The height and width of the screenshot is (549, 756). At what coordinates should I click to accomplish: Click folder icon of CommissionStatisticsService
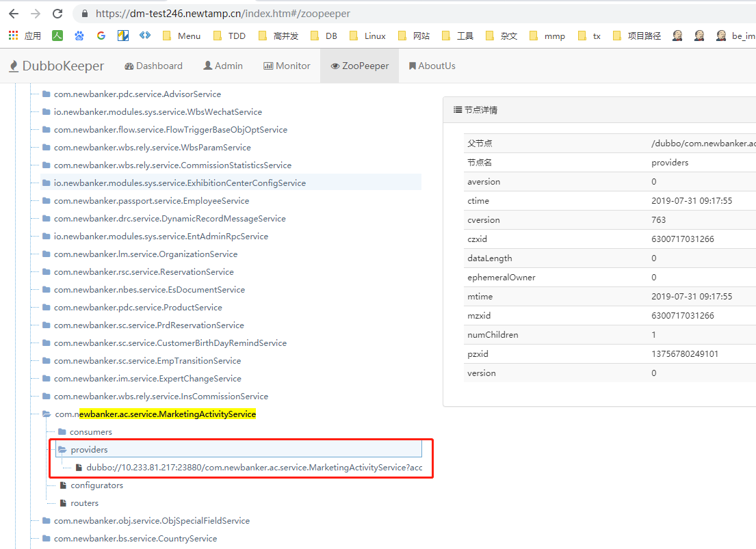coord(47,165)
